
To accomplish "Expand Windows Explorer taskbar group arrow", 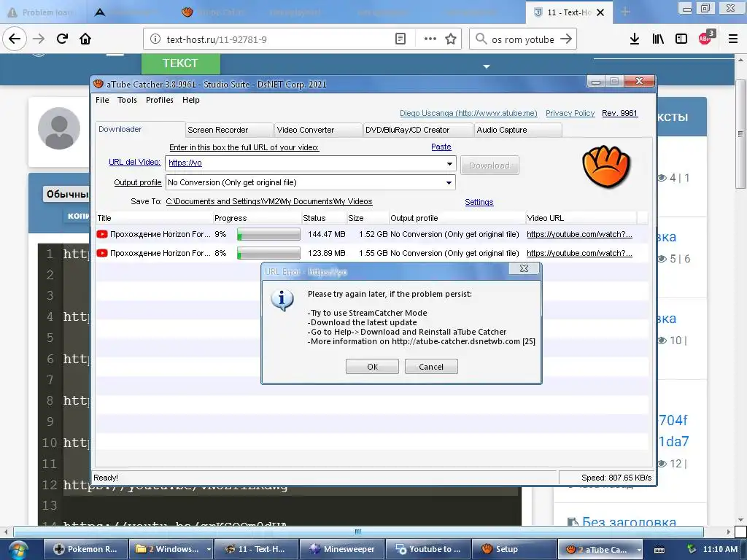I will [208, 550].
